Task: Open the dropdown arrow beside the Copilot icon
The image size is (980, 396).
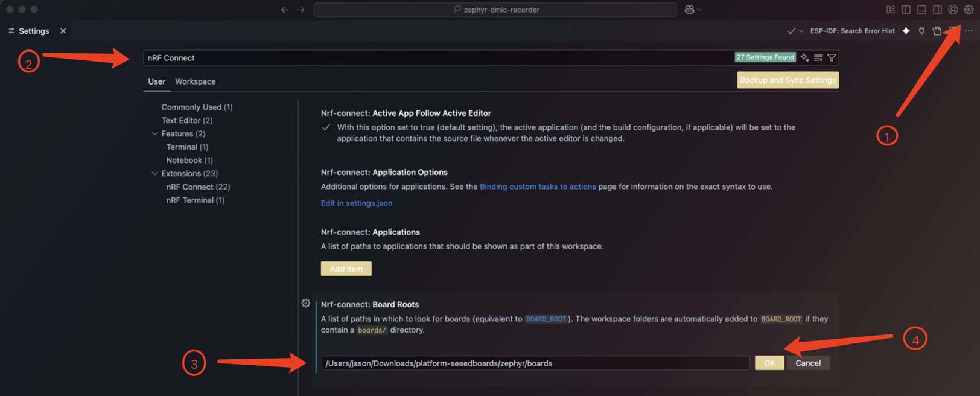Action: tap(699, 10)
